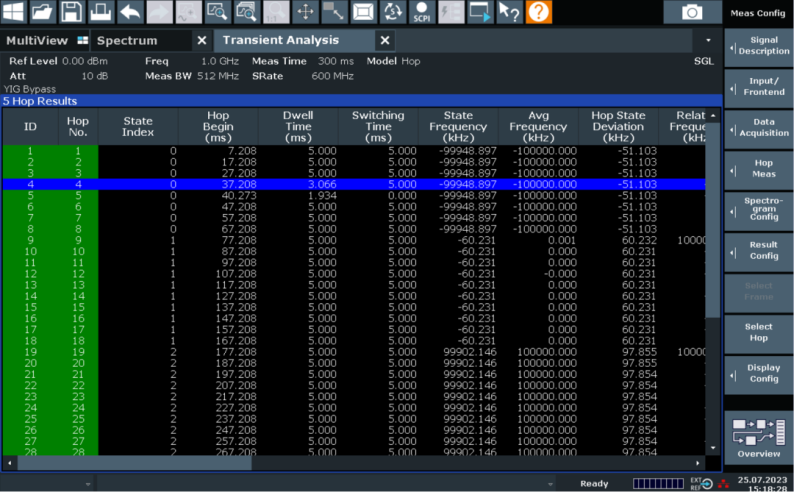Click dwell time value 1.934 in row 5
This screenshot has width=794, height=492.
(322, 195)
